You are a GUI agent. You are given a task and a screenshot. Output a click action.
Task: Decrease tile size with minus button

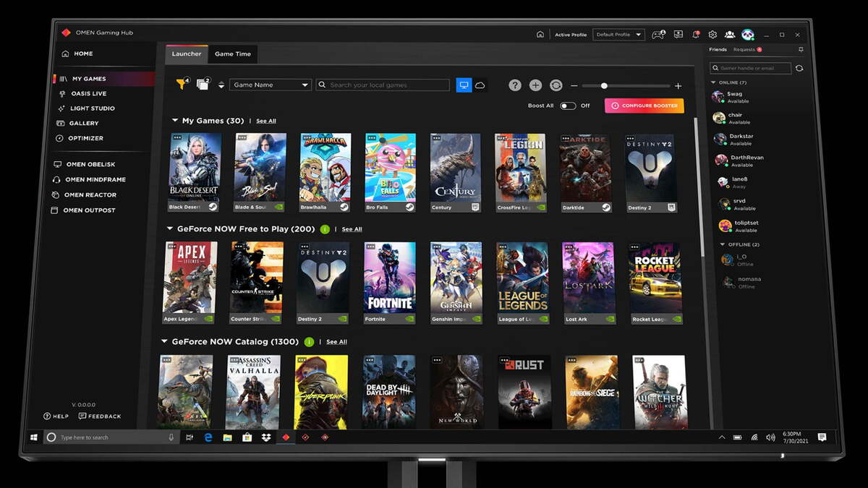pos(573,86)
